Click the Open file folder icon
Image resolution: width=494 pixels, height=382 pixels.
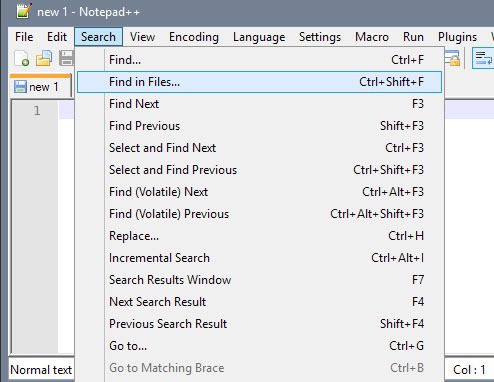pos(44,58)
